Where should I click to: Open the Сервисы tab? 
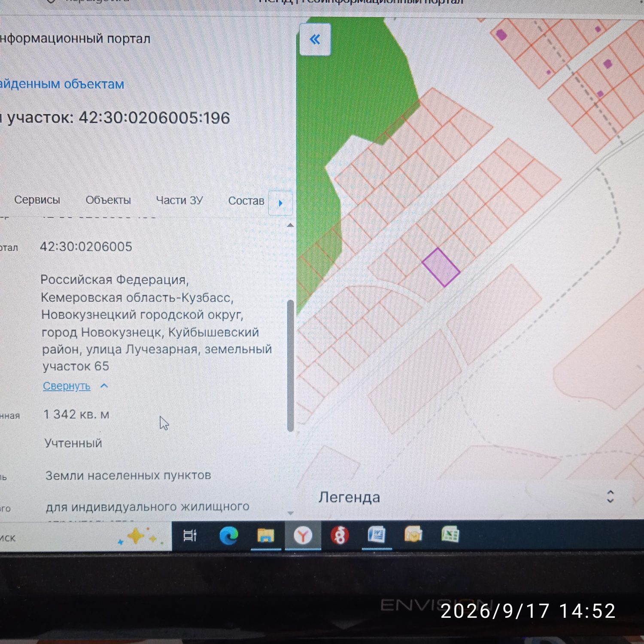pyautogui.click(x=37, y=200)
